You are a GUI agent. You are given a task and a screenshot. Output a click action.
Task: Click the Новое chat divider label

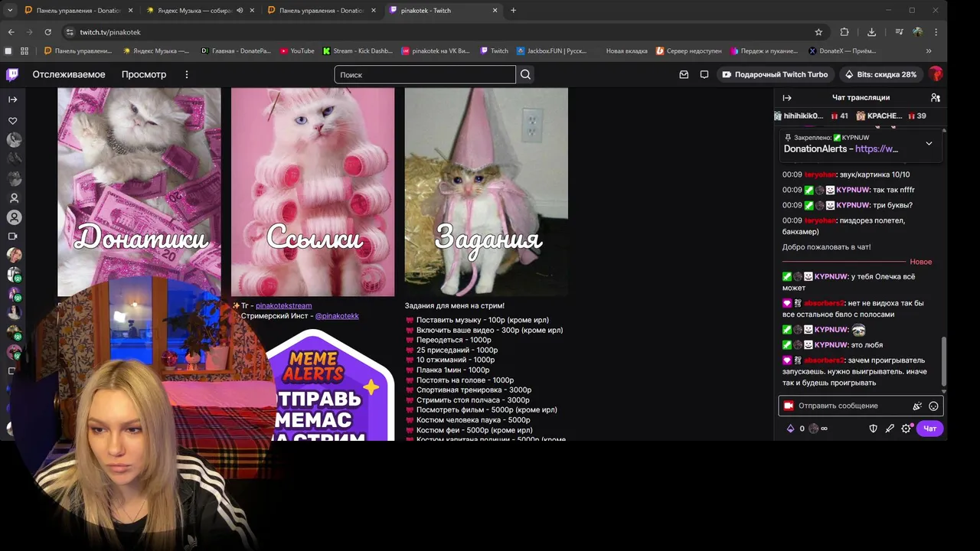(x=920, y=262)
